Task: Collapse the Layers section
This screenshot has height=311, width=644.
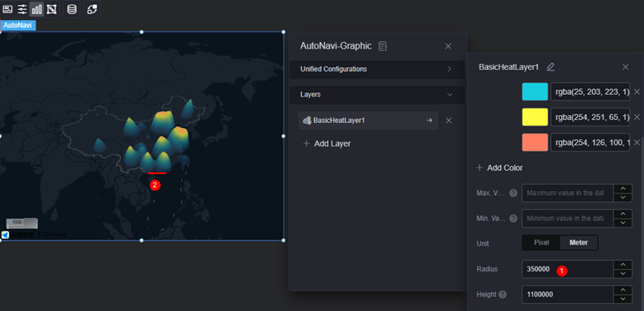Action: (x=377, y=95)
